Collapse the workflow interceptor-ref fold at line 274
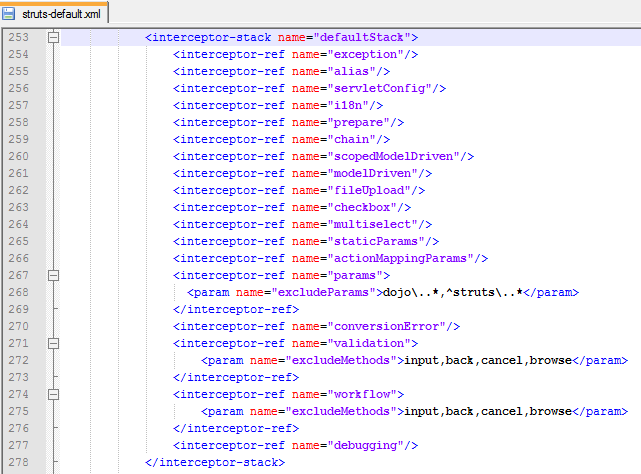 click(x=54, y=394)
